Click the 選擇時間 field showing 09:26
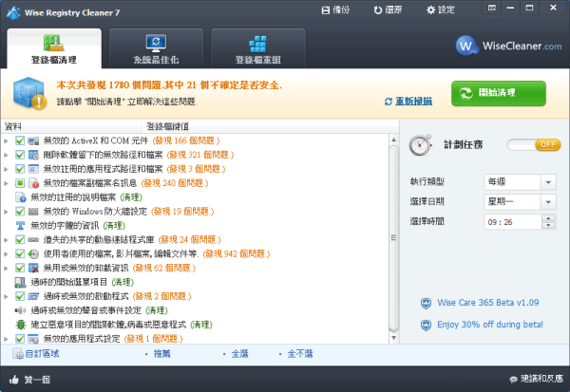This screenshot has height=392, width=570. click(x=513, y=222)
